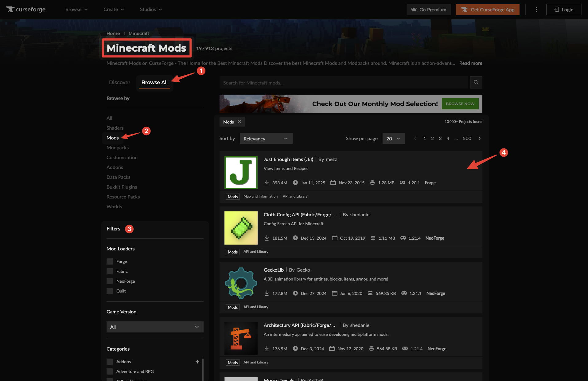Open Architectury API crane icon
The width and height of the screenshot is (588, 381).
pyautogui.click(x=241, y=338)
